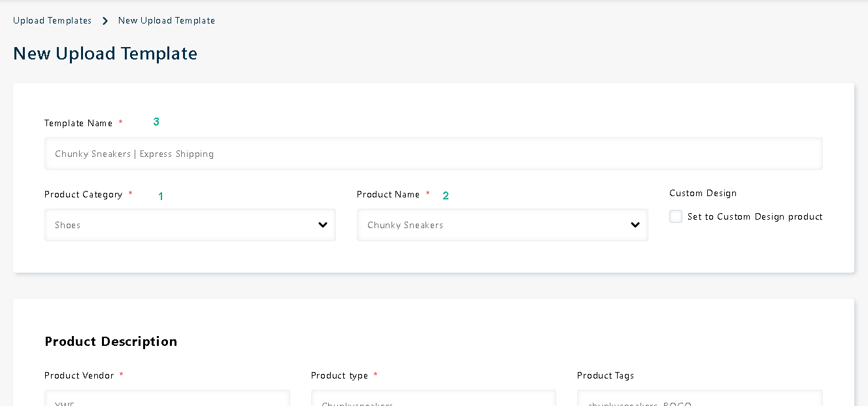Click the Product Name dropdown arrow
Image resolution: width=868 pixels, height=406 pixels.
635,225
